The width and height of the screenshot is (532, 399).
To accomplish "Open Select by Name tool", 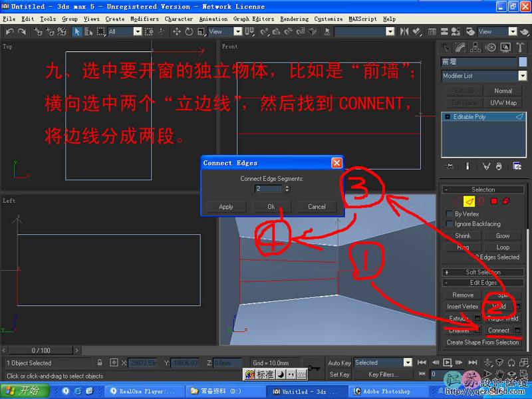I will (x=89, y=32).
